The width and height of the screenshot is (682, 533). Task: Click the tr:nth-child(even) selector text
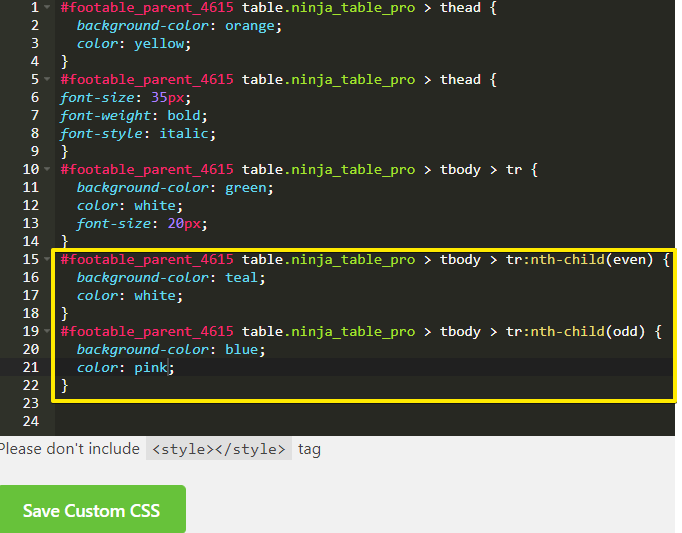click(579, 260)
